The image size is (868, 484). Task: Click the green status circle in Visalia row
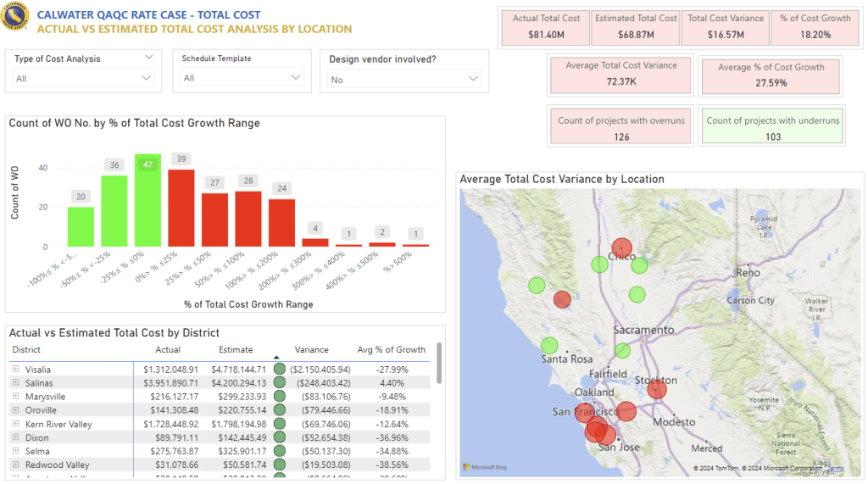[279, 370]
